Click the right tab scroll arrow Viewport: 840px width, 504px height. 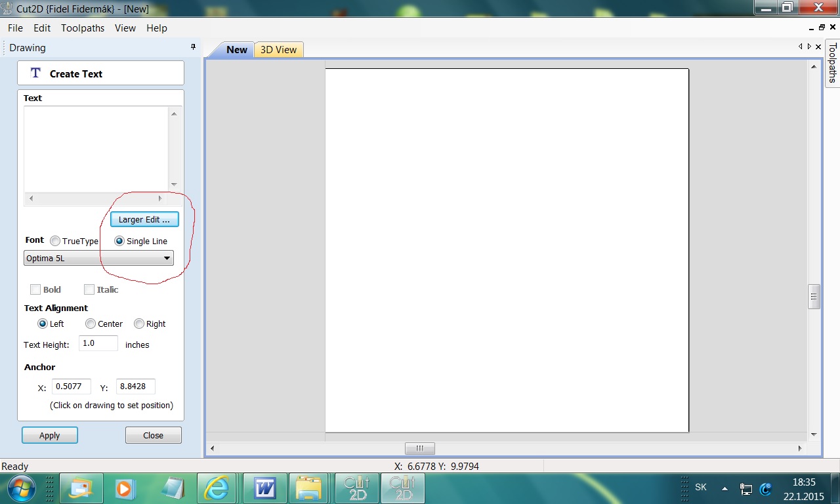click(809, 47)
